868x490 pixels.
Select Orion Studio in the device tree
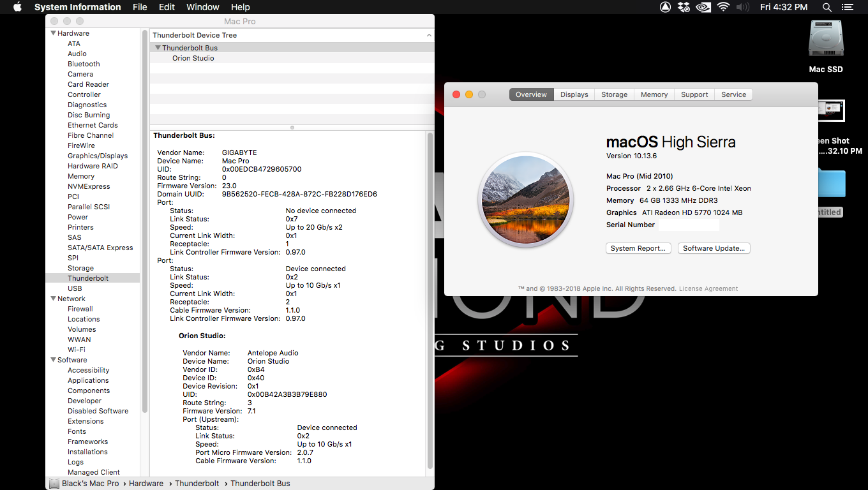click(x=193, y=58)
